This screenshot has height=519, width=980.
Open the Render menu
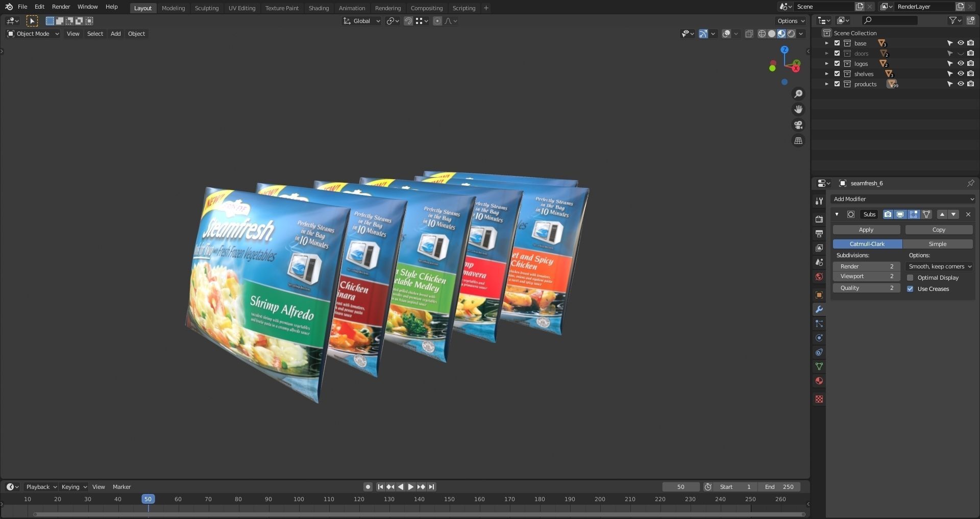tap(61, 7)
